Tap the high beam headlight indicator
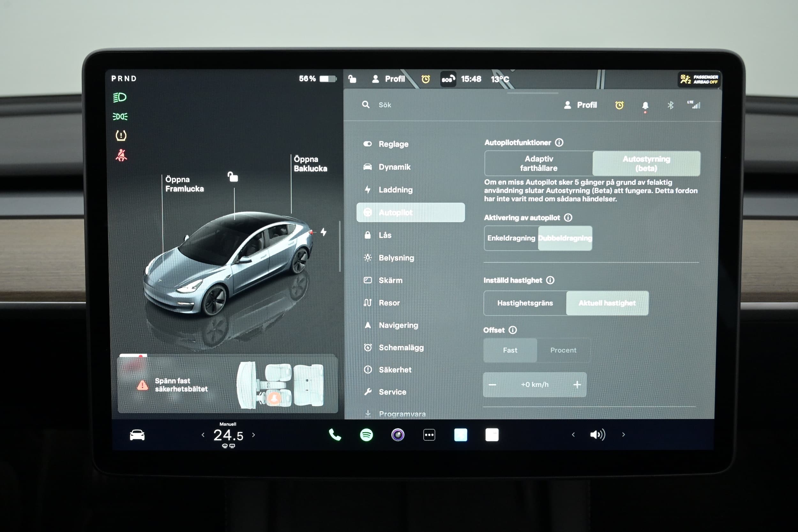Image resolution: width=798 pixels, height=532 pixels. (x=120, y=97)
